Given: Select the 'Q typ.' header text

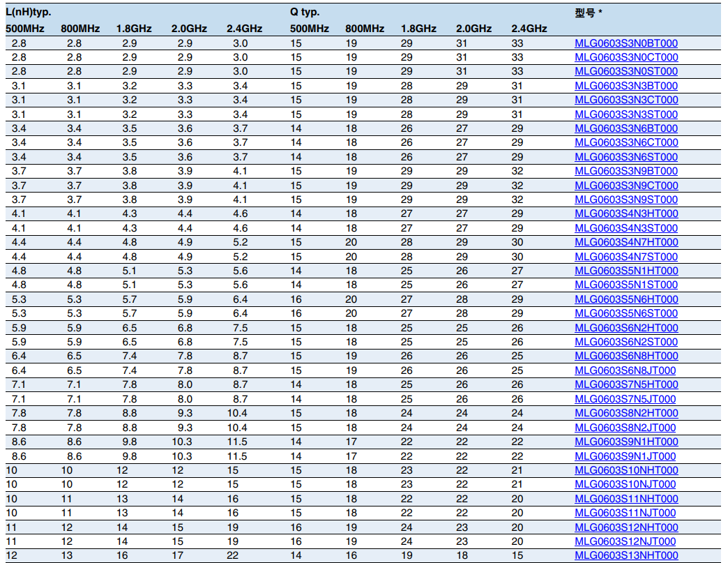Looking at the screenshot, I should (x=305, y=12).
